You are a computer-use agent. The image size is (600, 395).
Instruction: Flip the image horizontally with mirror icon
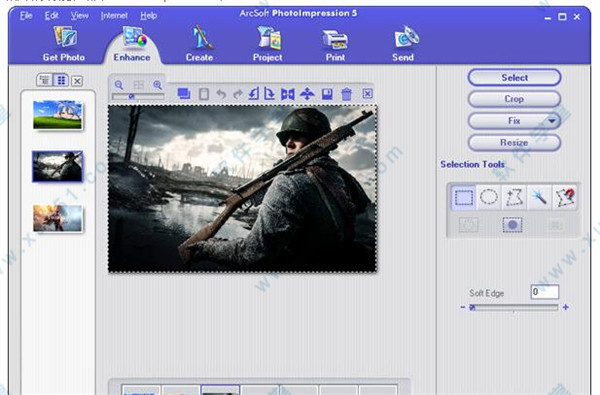click(287, 94)
